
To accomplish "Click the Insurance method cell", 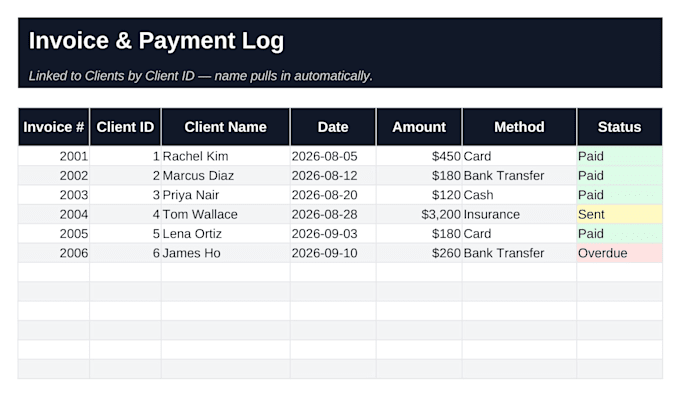I will (x=519, y=214).
